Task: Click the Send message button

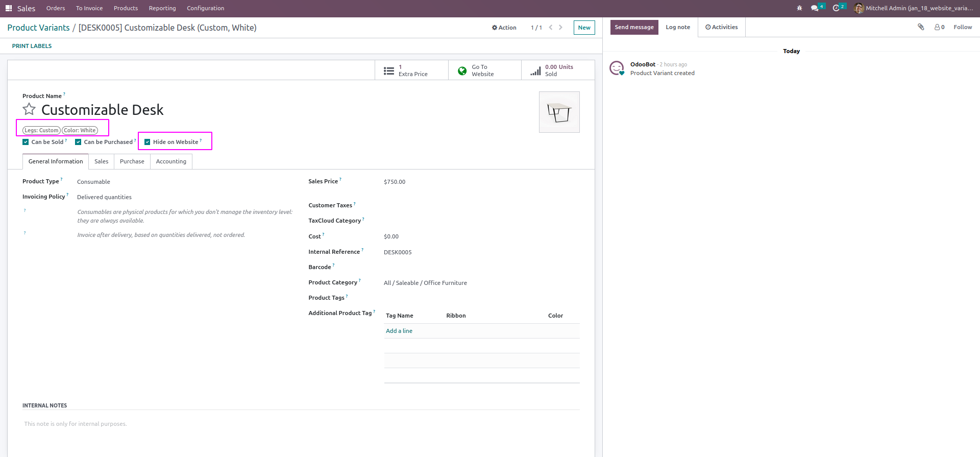Action: (x=634, y=27)
